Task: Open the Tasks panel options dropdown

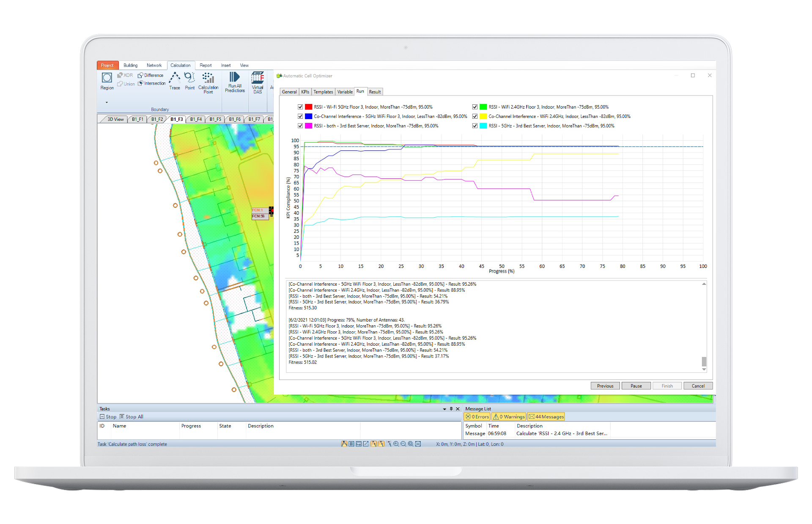Action: point(444,409)
